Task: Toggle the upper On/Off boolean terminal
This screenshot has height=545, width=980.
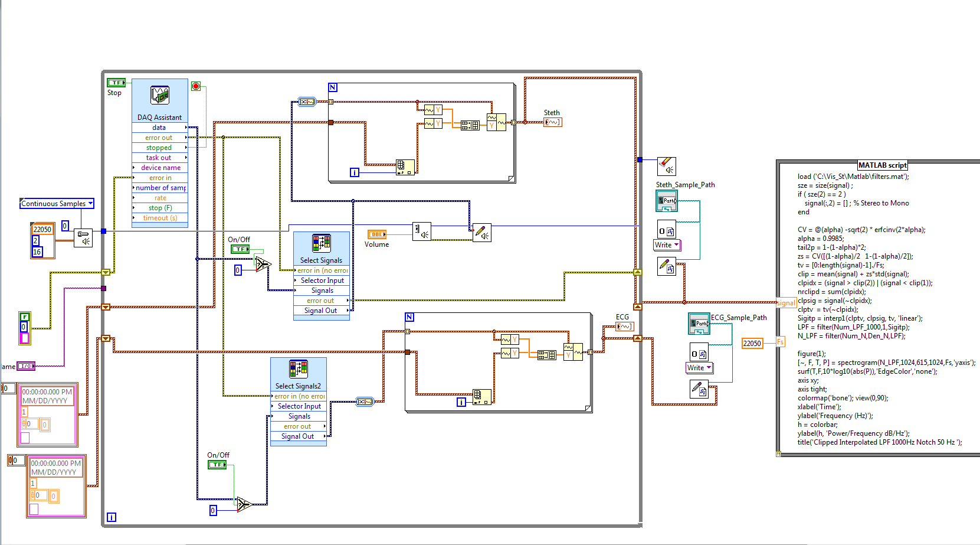Action: click(x=240, y=249)
